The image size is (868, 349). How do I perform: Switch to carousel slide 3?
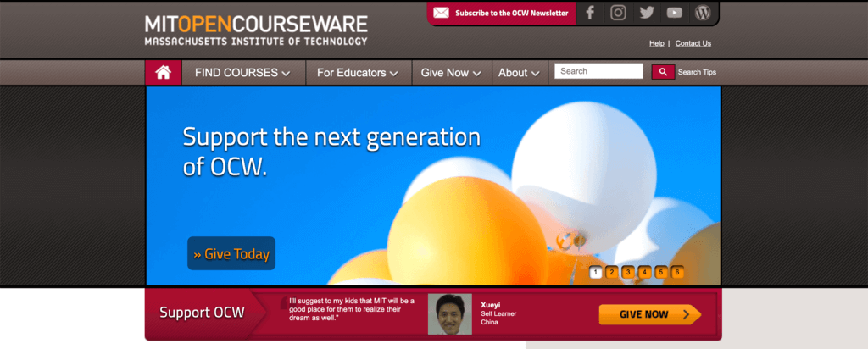click(x=628, y=272)
